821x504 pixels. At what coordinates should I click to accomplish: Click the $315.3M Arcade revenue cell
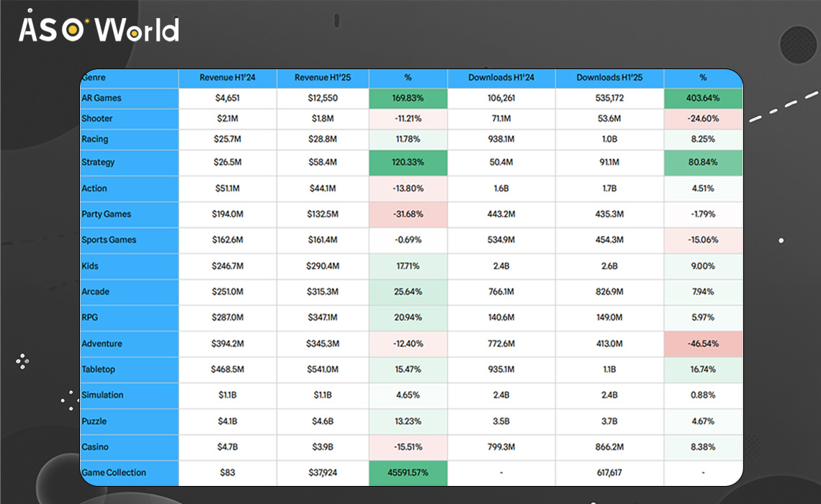coord(323,292)
